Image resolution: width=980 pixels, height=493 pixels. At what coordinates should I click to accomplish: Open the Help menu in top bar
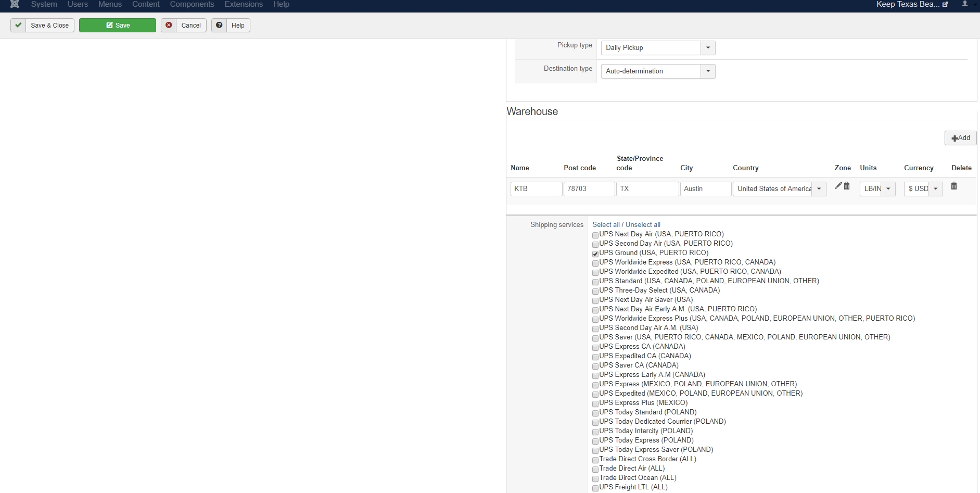[x=281, y=4]
